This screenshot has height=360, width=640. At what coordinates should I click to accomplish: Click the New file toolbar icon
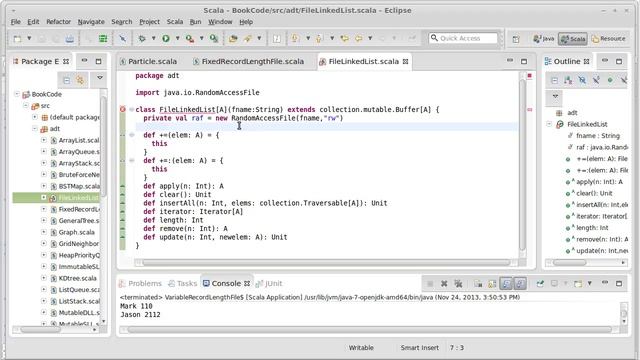[17, 39]
